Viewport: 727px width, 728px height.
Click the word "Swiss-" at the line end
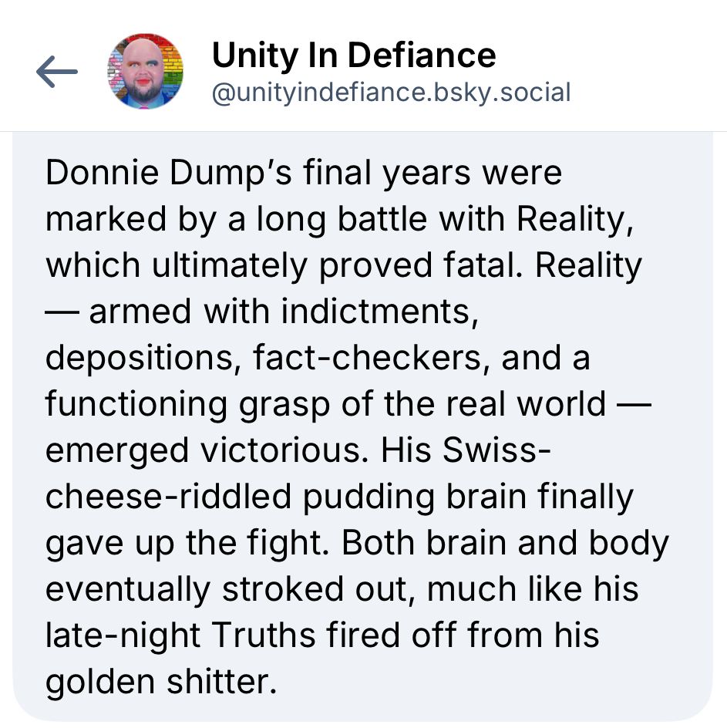click(x=496, y=450)
